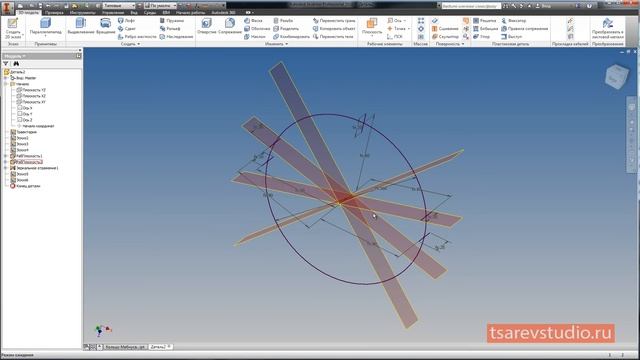This screenshot has height=360, width=640.
Task: Select the Move Bodies (Переместить тела) tool
Action: pos(333,36)
